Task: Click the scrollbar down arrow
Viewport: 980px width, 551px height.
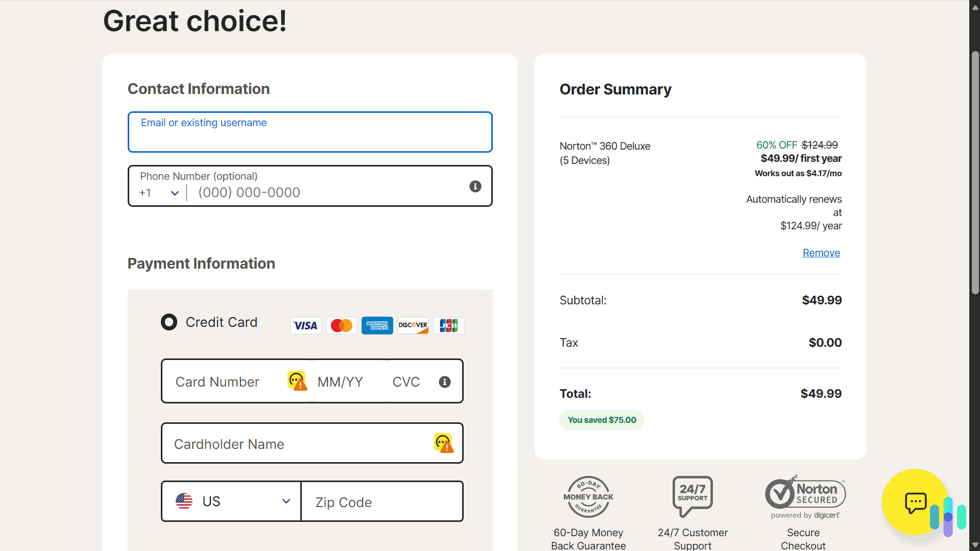Action: tap(975, 545)
